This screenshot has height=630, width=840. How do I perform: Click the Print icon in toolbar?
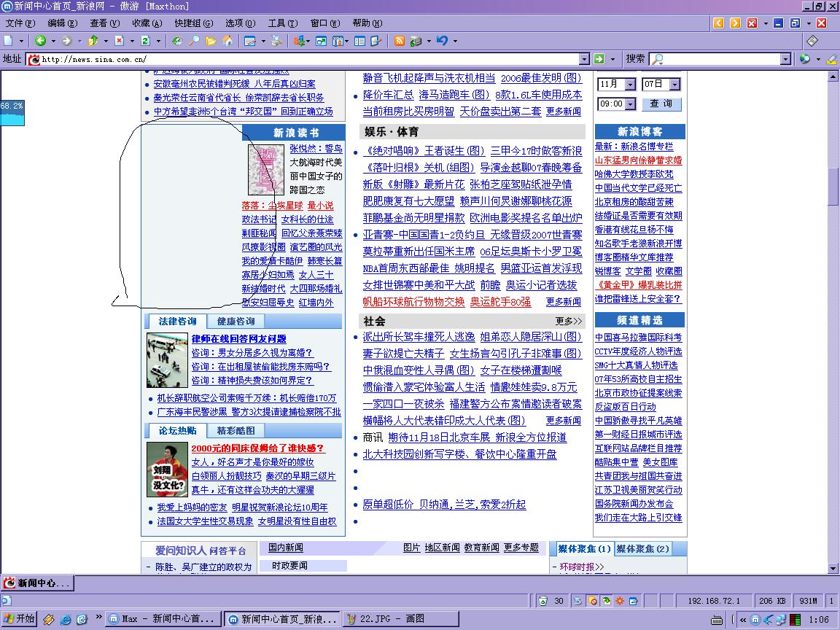276,41
